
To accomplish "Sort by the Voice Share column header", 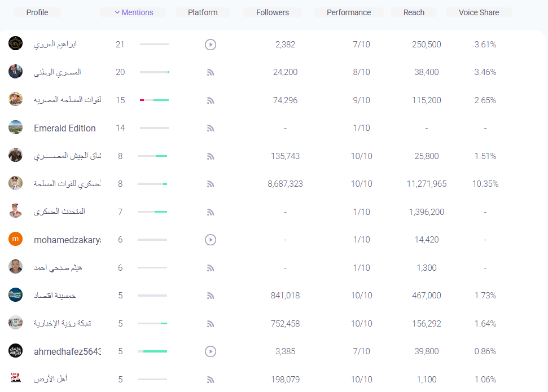I will click(479, 12).
